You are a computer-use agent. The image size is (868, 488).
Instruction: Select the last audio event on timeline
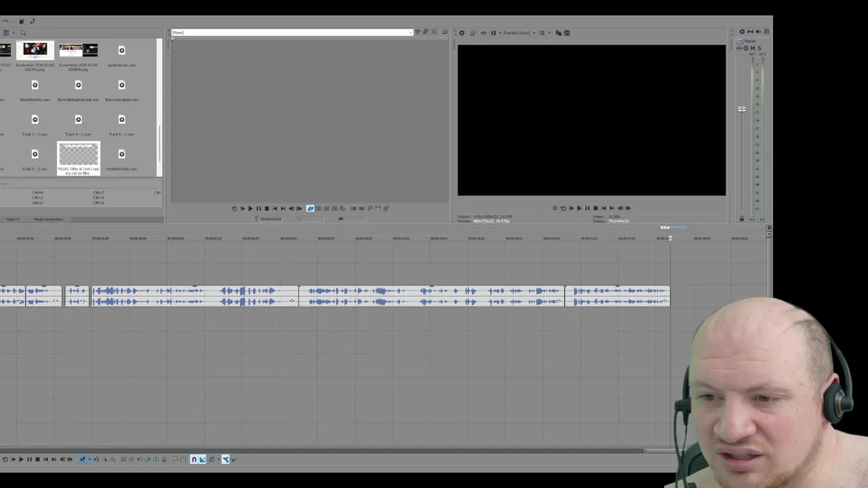(x=618, y=296)
